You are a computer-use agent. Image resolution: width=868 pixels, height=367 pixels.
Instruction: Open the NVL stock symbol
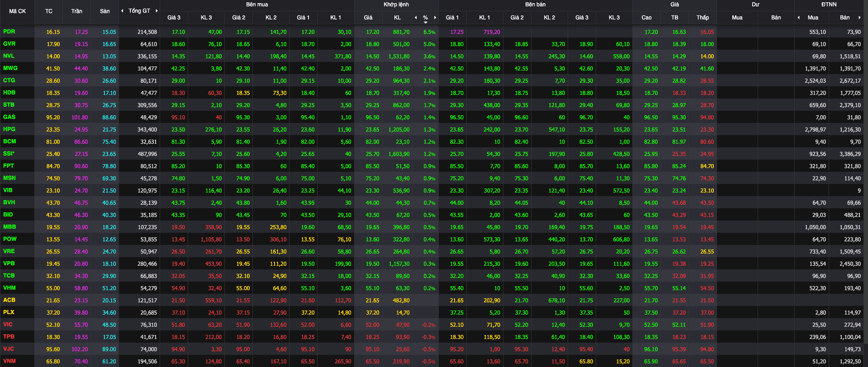coord(9,56)
